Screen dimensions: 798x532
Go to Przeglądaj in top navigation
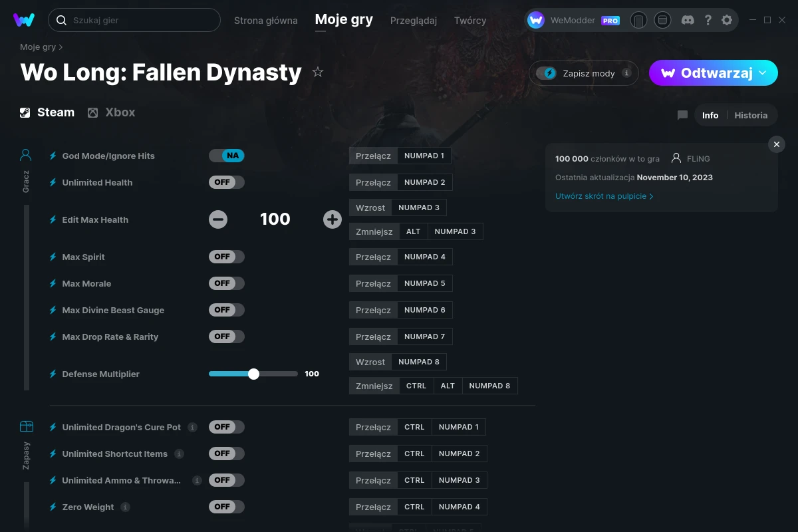[414, 20]
